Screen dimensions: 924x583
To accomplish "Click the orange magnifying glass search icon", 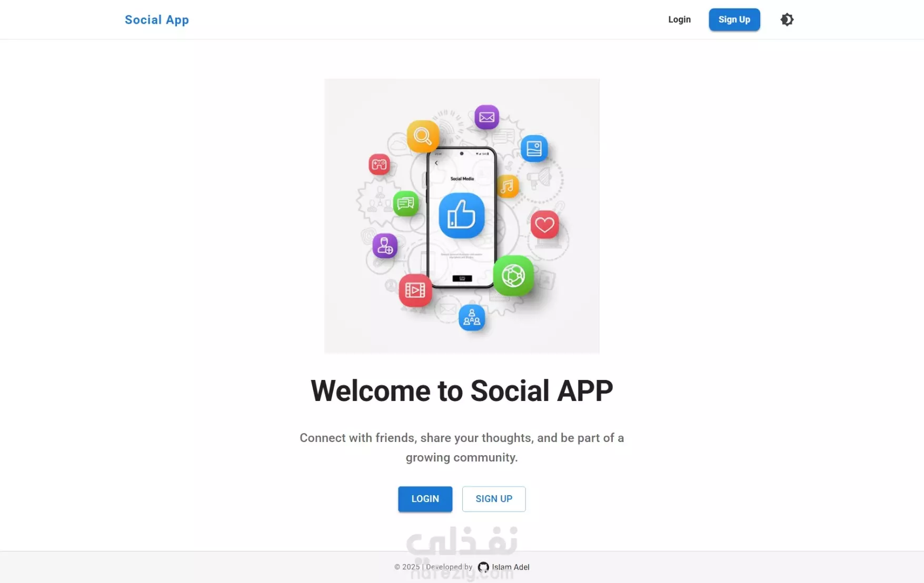I will 423,136.
